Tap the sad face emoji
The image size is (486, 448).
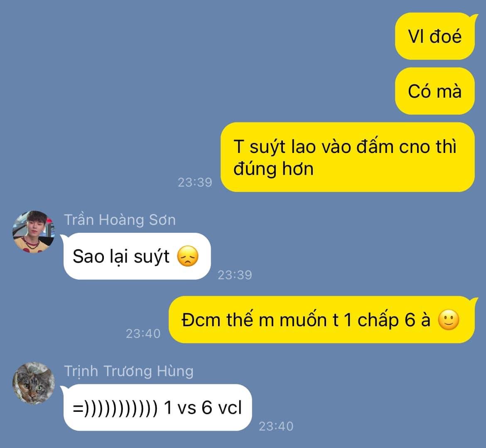click(x=187, y=256)
